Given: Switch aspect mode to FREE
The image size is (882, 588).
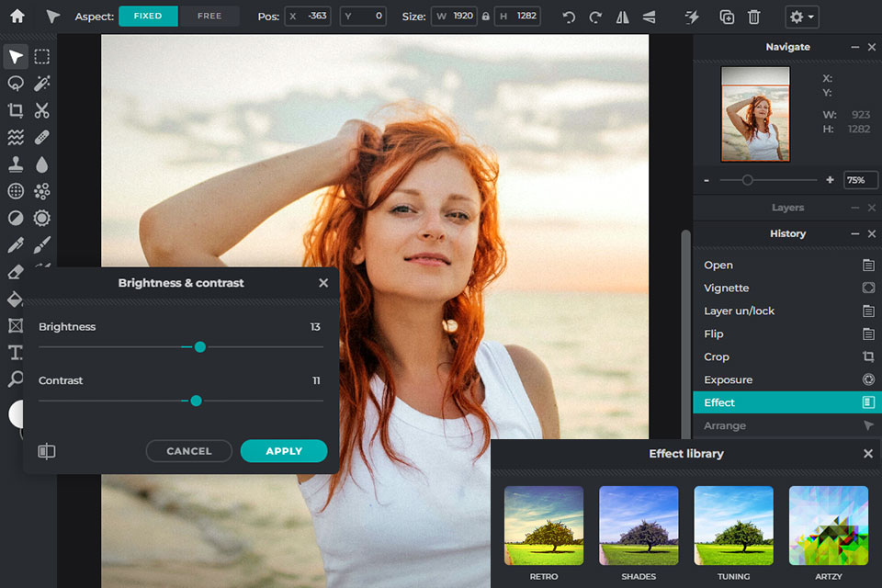Looking at the screenshot, I should click(209, 17).
